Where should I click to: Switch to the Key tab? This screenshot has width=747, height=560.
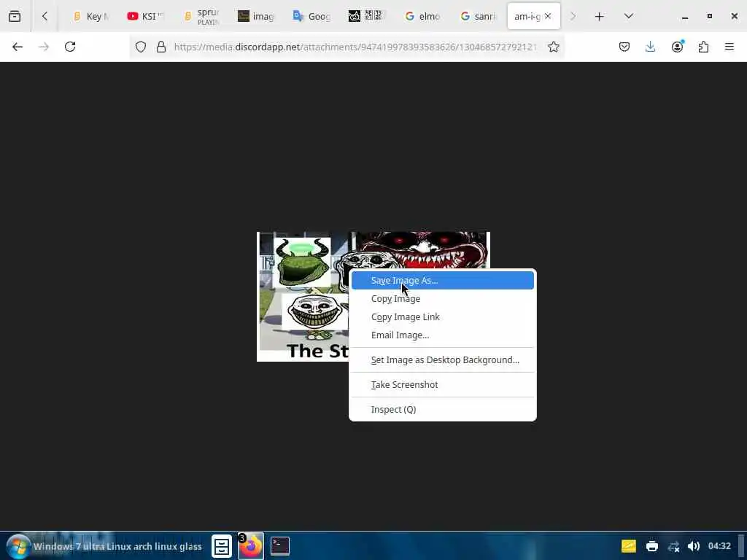(91, 16)
